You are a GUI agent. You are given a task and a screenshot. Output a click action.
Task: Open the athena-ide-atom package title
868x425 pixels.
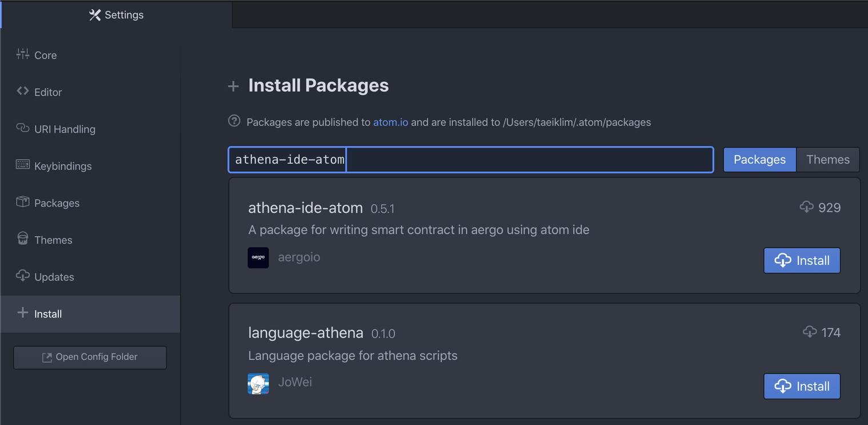click(x=305, y=208)
